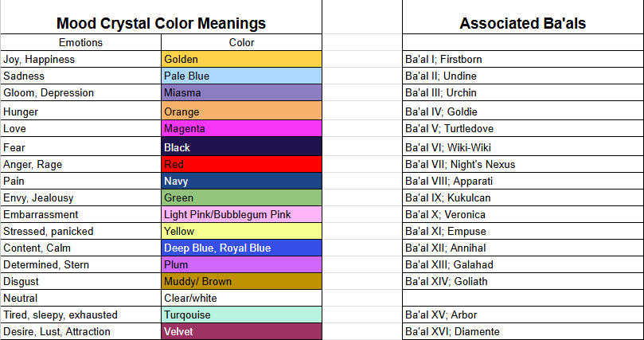
Task: Click the Golden color cell
Action: tap(241, 59)
